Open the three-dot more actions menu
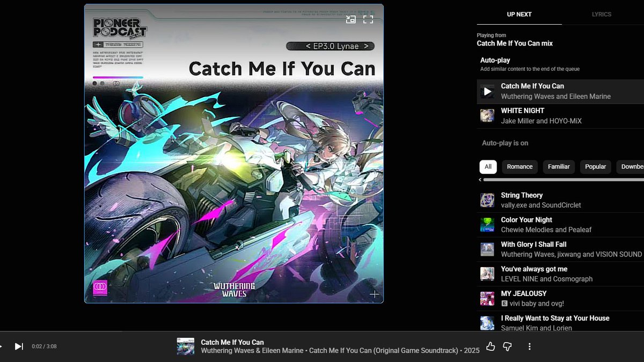644x362 pixels. coord(529,346)
